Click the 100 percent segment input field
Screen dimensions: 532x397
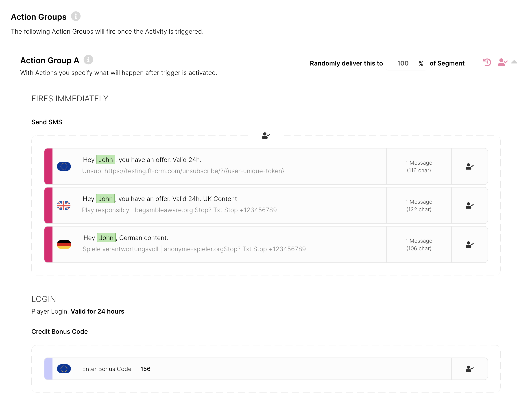[x=403, y=63]
